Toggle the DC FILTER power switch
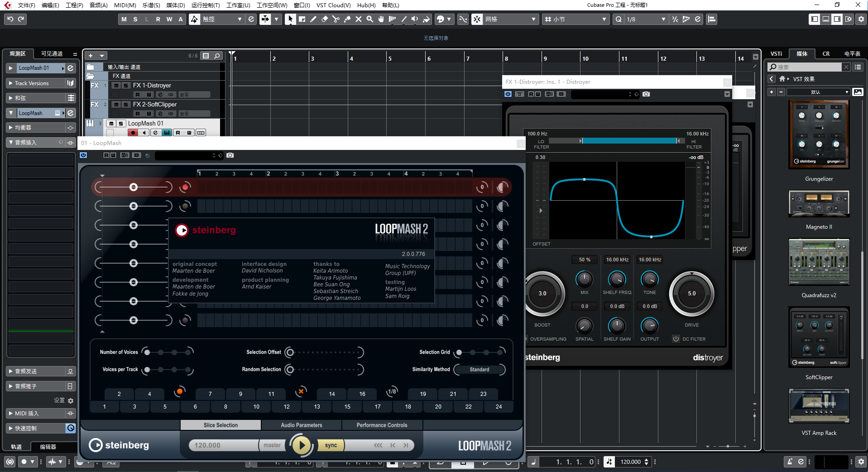 676,339
